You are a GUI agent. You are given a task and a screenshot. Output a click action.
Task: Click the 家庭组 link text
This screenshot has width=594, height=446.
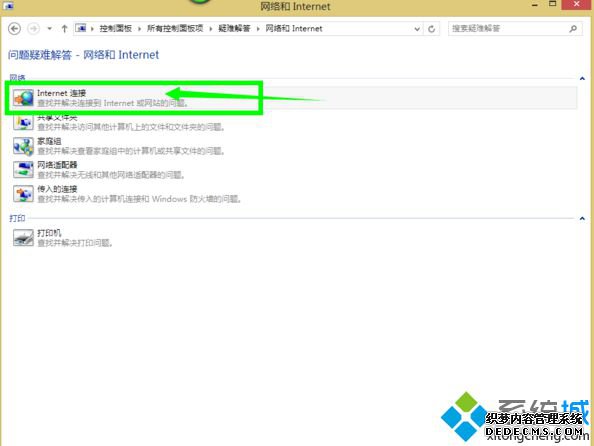coord(49,141)
